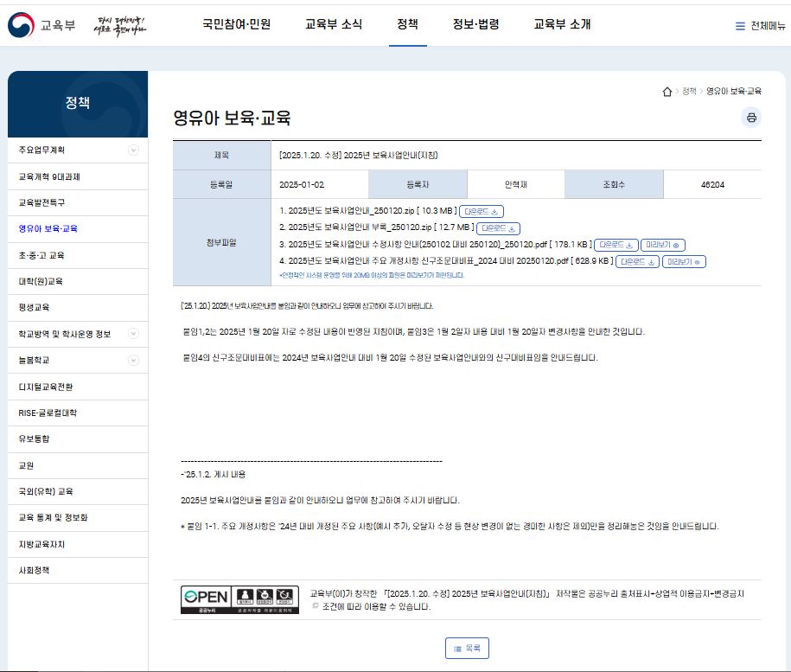Download 2025년도 보육사업안내_250120.zip file
Screen dimensions: 791x672
click(x=482, y=211)
